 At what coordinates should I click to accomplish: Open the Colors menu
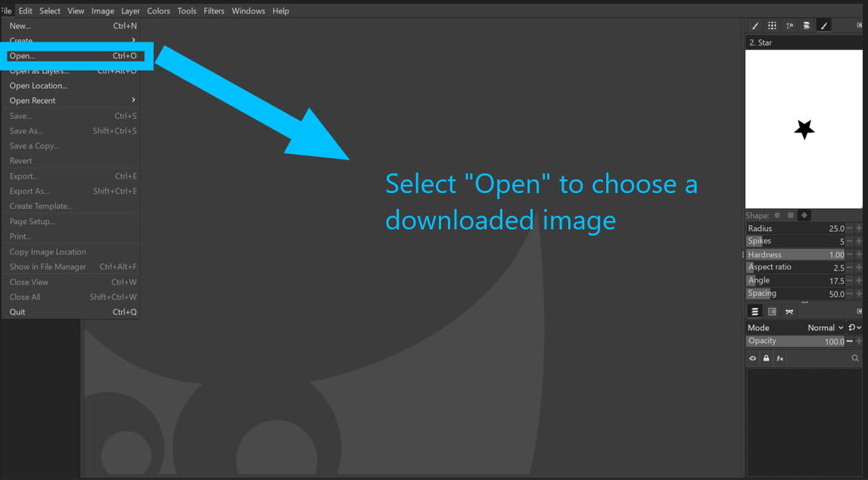(158, 11)
